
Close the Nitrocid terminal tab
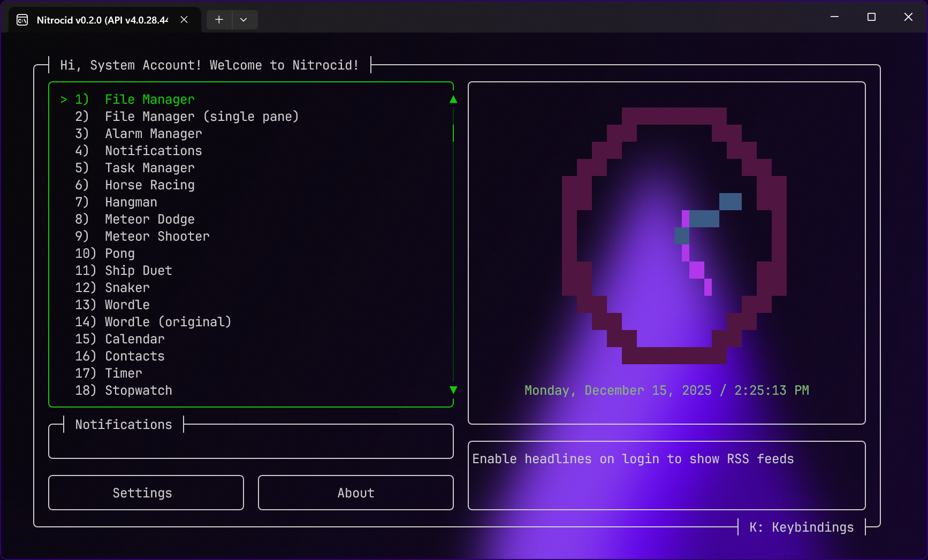(184, 20)
